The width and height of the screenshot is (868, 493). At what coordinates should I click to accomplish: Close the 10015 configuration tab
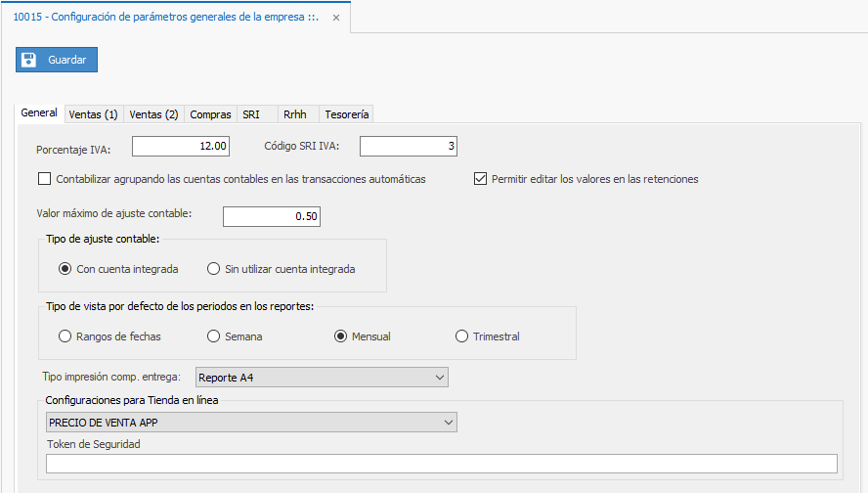[336, 18]
